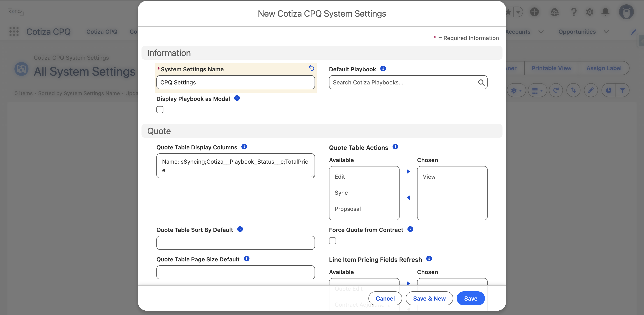Click the Quote Table Display Columns textarea
The width and height of the screenshot is (644, 315).
tap(235, 166)
